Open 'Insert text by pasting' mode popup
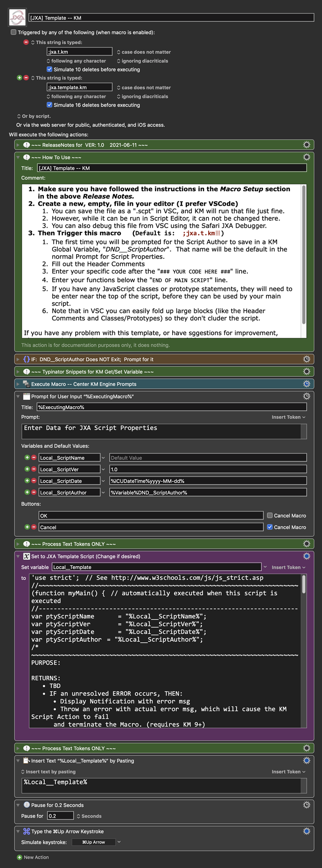Image resolution: width=322 pixels, height=868 pixels. [x=48, y=771]
